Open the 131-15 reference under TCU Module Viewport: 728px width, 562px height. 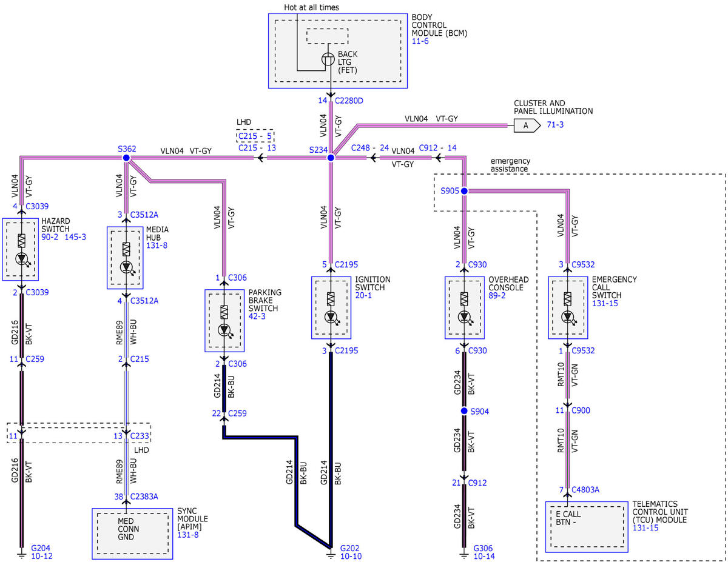pyautogui.click(x=645, y=528)
